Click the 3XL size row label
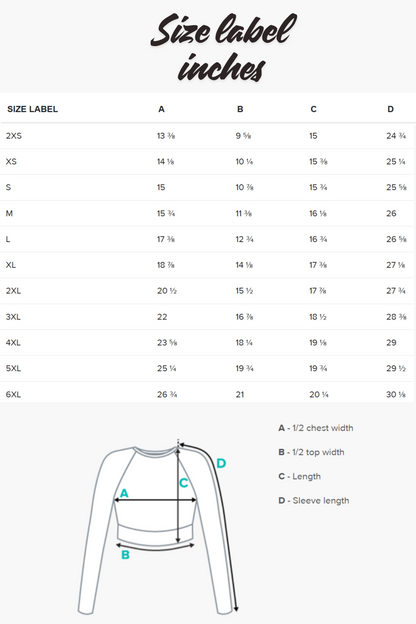Screen dimensions: 416x624 13,317
